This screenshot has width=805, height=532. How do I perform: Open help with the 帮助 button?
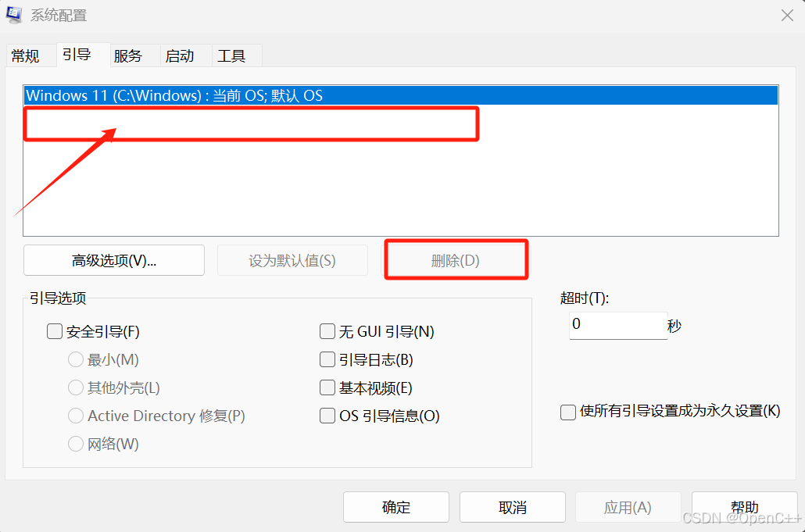[744, 507]
